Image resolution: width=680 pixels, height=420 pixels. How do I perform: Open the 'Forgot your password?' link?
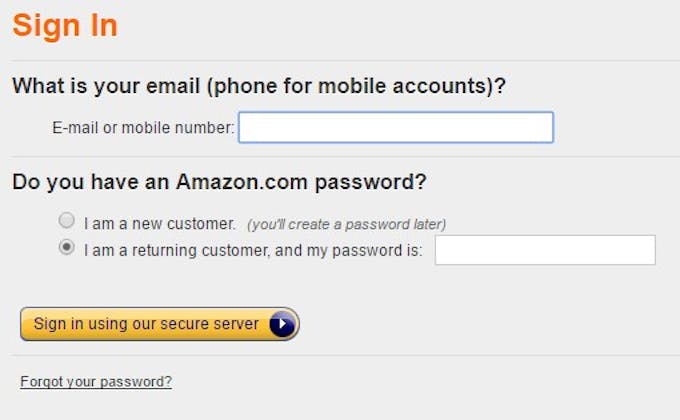pyautogui.click(x=96, y=382)
